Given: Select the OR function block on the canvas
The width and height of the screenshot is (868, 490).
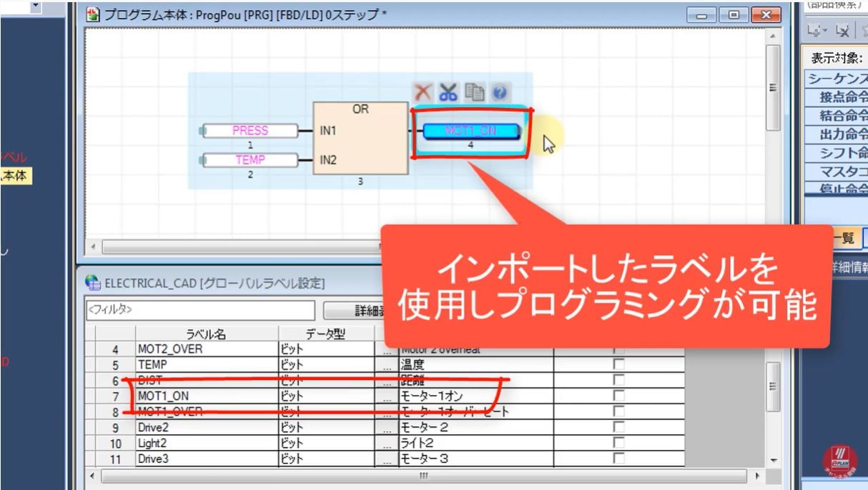Looking at the screenshot, I should pos(362,138).
